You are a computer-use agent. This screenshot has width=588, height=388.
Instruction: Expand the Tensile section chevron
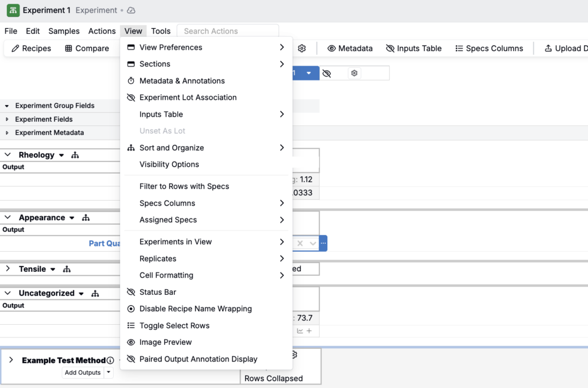click(x=8, y=269)
